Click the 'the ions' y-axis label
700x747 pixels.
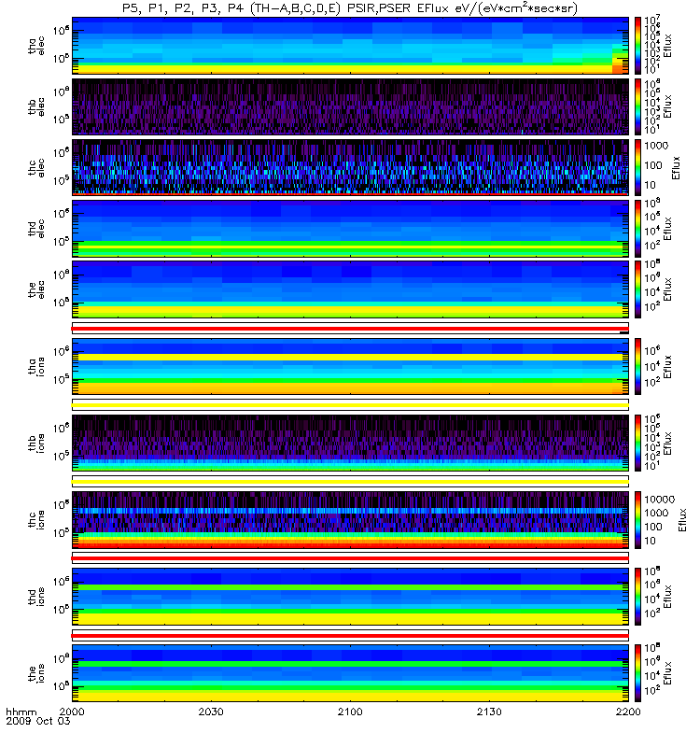coord(36,673)
